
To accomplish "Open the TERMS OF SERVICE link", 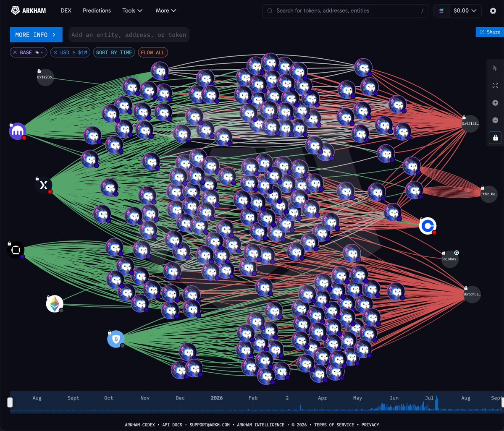I will coord(334,425).
